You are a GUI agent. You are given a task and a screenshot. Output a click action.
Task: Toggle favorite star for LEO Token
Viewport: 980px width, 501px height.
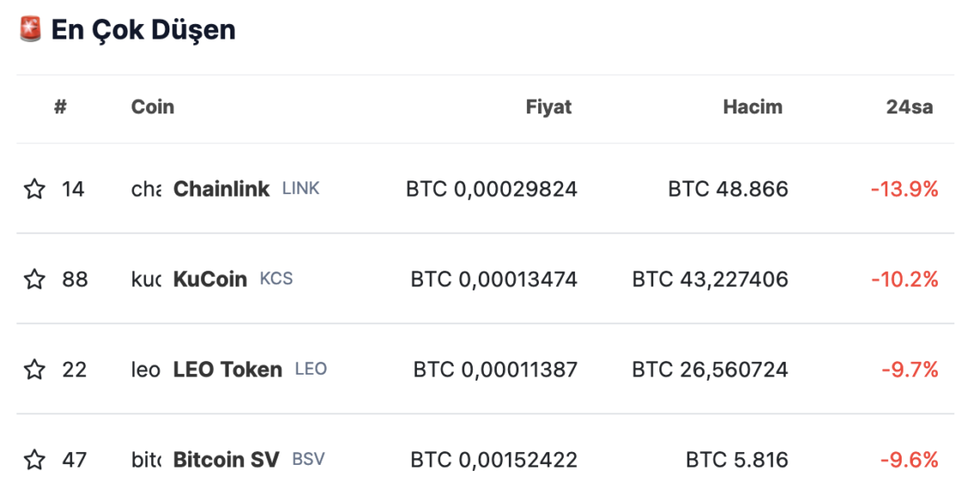[34, 370]
